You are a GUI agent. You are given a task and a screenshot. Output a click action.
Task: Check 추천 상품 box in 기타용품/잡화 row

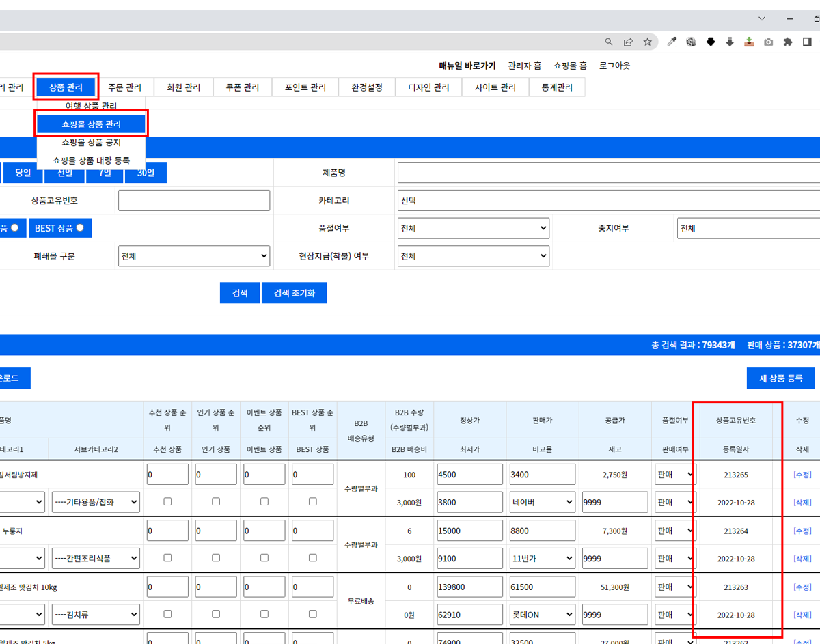coord(167,501)
